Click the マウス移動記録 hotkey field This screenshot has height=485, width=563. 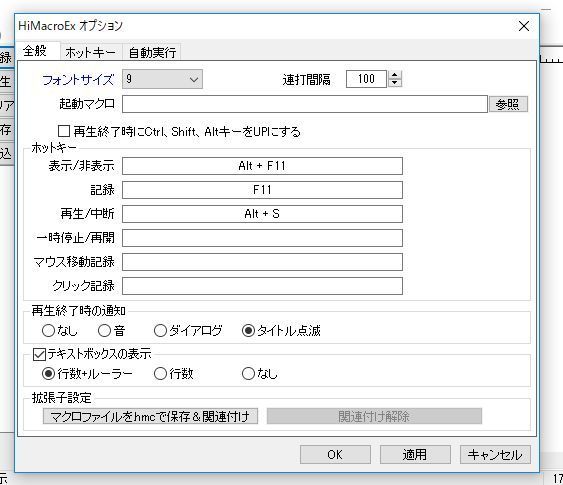pyautogui.click(x=262, y=262)
